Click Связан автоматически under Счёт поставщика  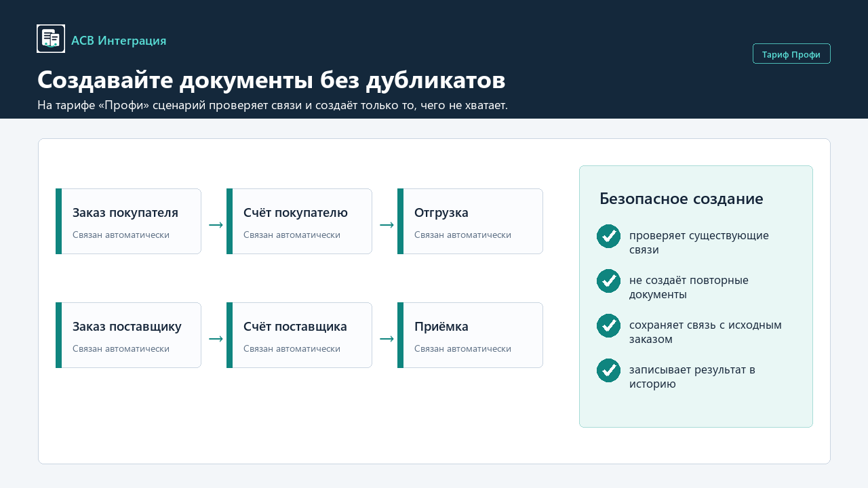pyautogui.click(x=292, y=348)
